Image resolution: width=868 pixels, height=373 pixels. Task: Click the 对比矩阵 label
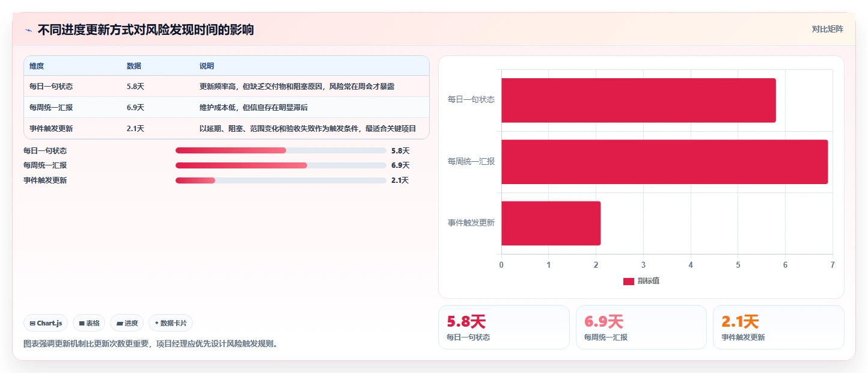click(827, 29)
